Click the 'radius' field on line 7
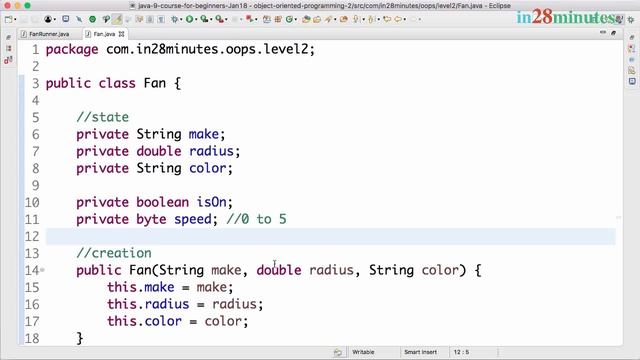 211,151
